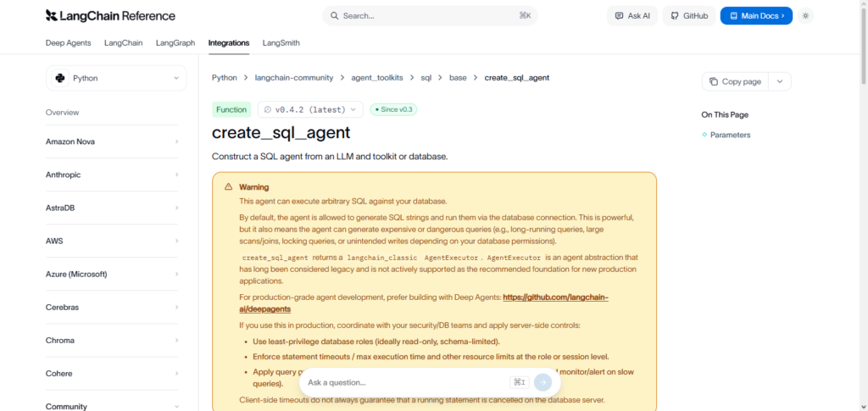Open the Python language dropdown
The height and width of the screenshot is (411, 868).
click(116, 78)
